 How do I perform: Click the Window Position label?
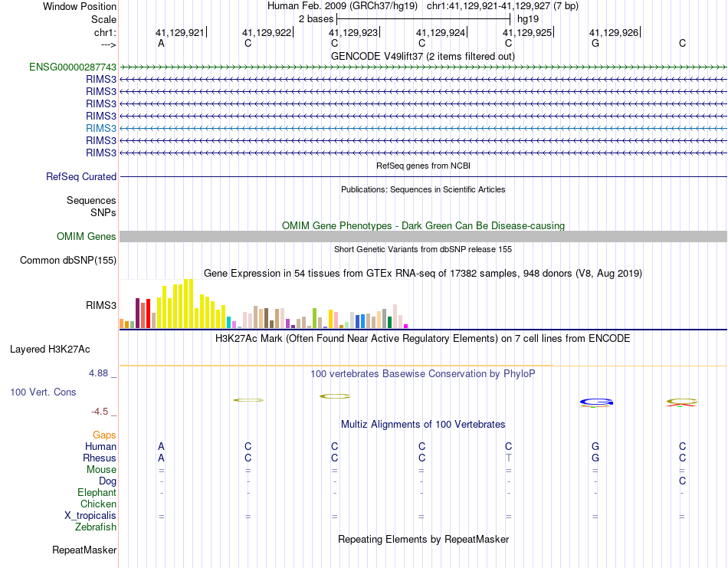[x=80, y=6]
